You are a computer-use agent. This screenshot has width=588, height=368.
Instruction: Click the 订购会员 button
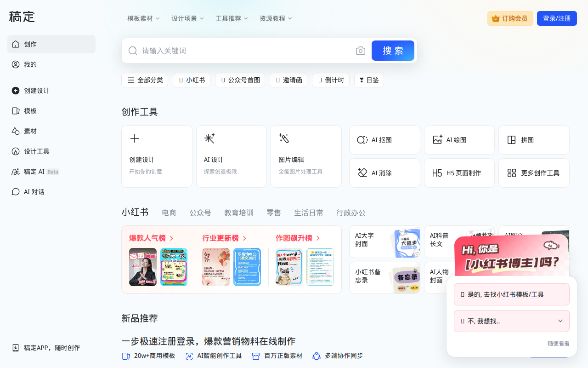(510, 18)
